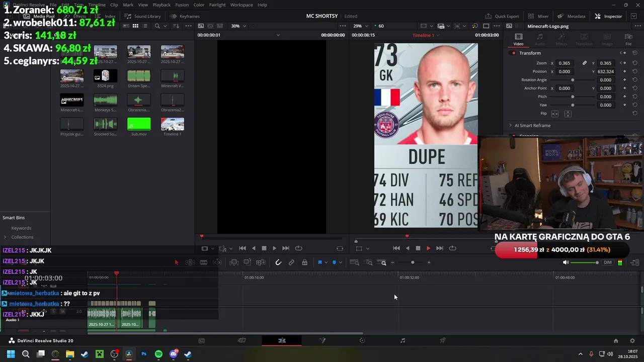Open the File inspector tab

(x=628, y=39)
